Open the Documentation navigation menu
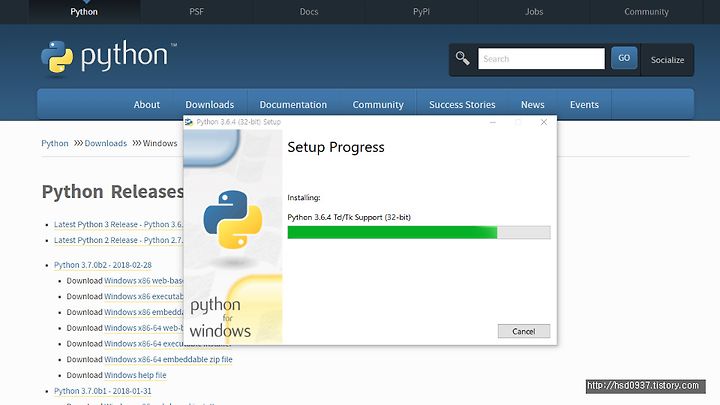The image size is (720, 405). (x=293, y=105)
